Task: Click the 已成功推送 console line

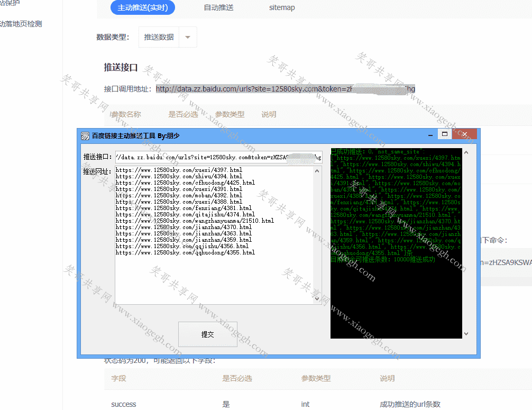Action: tap(378, 151)
